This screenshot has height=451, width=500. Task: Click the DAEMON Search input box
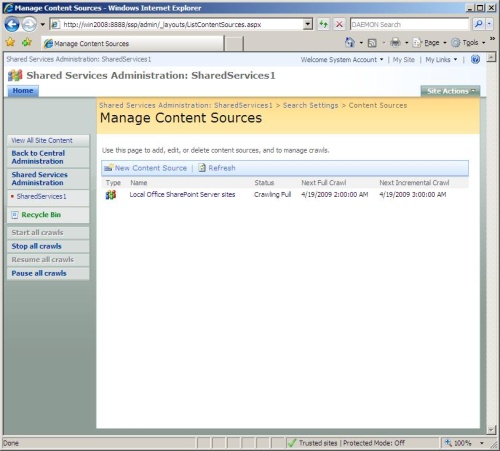tap(409, 24)
